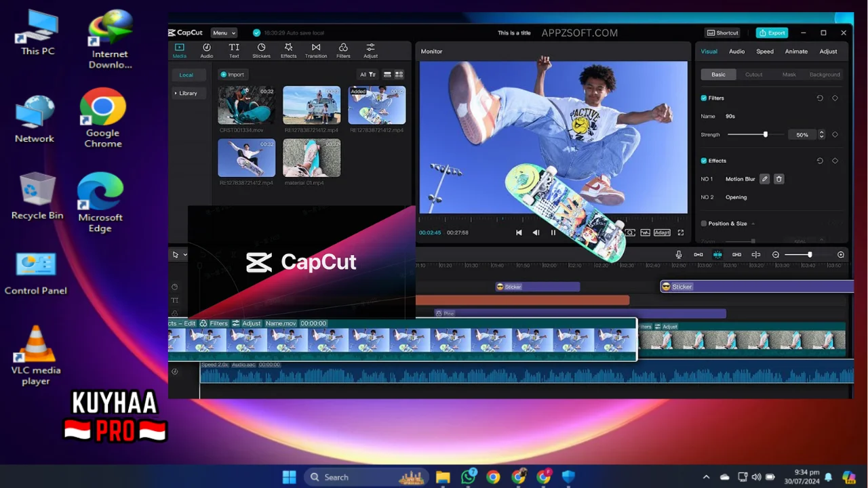Open the Stickers panel icon
The width and height of the screenshot is (868, 488).
(261, 47)
